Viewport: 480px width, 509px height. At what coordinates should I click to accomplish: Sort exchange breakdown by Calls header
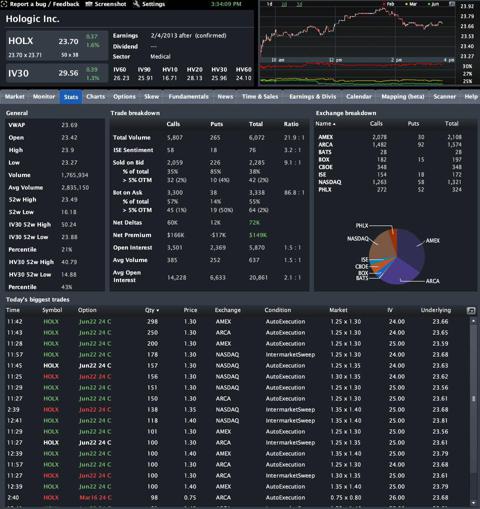tap(376, 124)
